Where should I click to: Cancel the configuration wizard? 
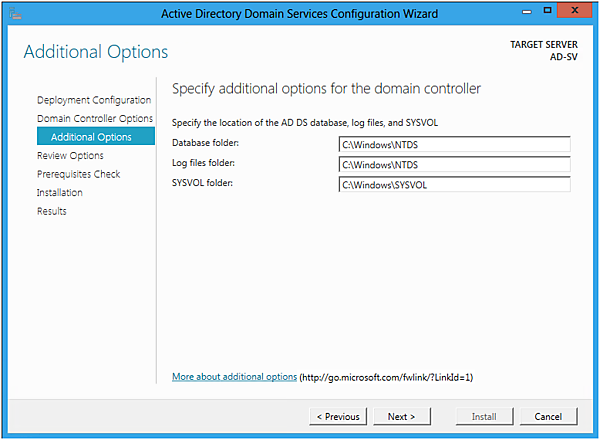(548, 416)
